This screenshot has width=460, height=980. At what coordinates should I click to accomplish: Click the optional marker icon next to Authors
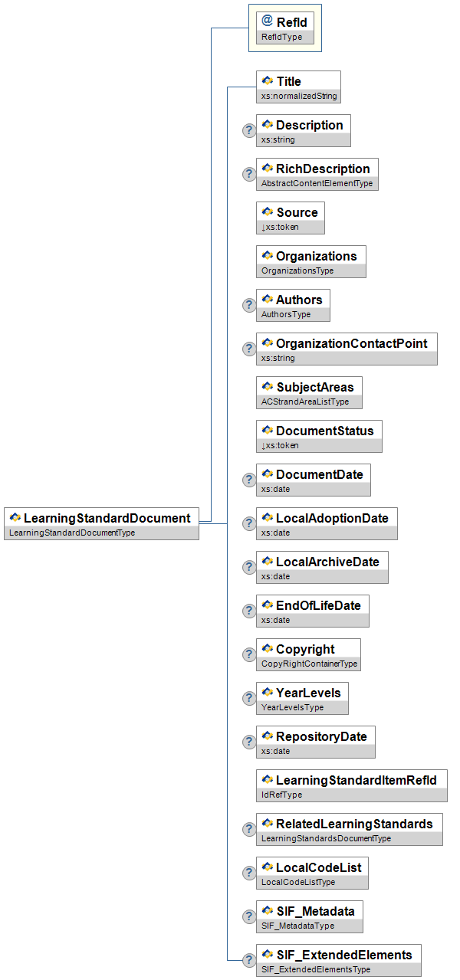click(248, 305)
